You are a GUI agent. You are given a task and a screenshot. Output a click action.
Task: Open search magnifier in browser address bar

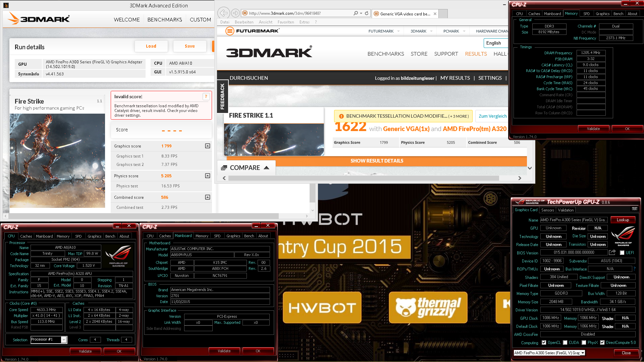(x=356, y=13)
